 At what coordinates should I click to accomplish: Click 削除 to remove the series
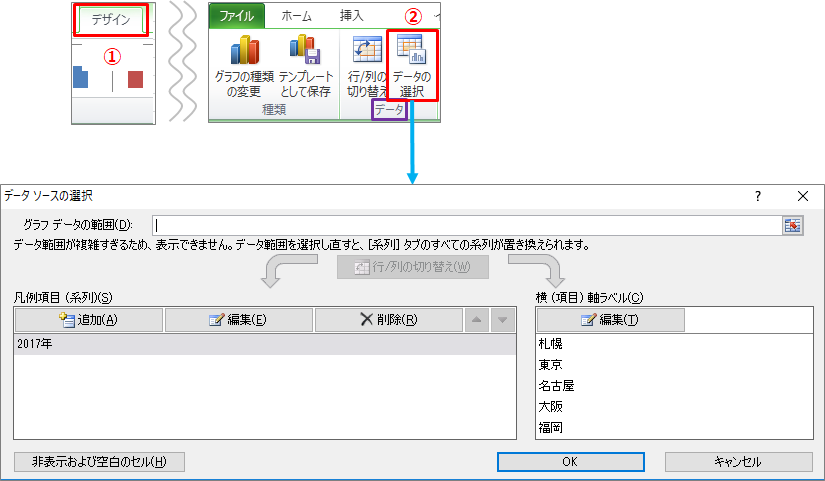click(388, 320)
